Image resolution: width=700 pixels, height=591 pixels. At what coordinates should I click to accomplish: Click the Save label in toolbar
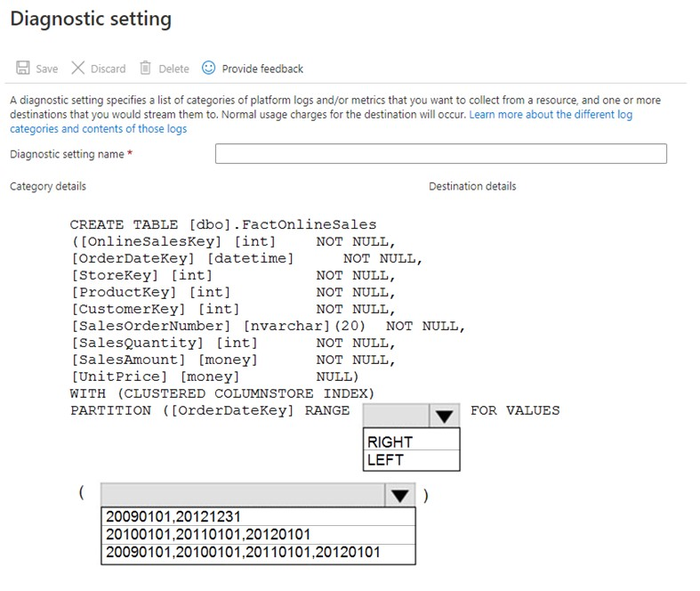tap(47, 69)
